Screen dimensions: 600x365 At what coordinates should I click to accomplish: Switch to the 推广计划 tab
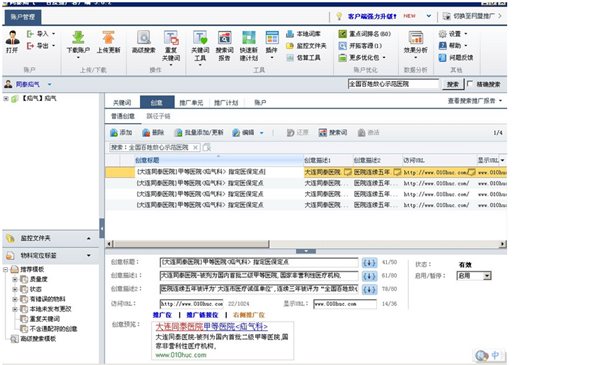[x=226, y=103]
